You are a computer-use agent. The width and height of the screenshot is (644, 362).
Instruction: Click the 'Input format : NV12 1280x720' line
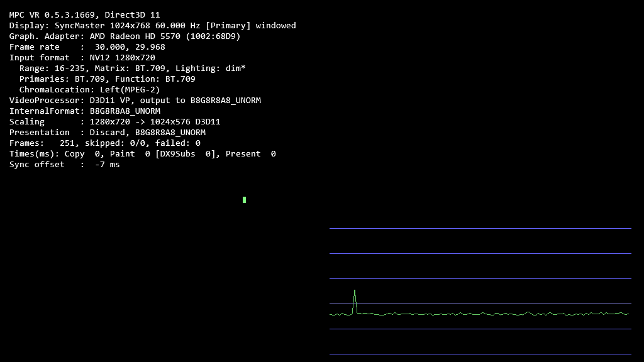82,58
